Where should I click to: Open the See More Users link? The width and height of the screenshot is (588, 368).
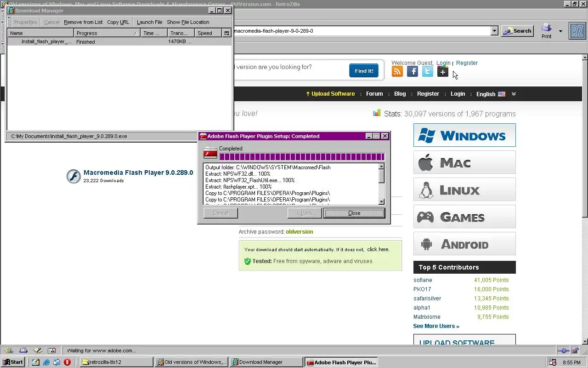coord(436,326)
